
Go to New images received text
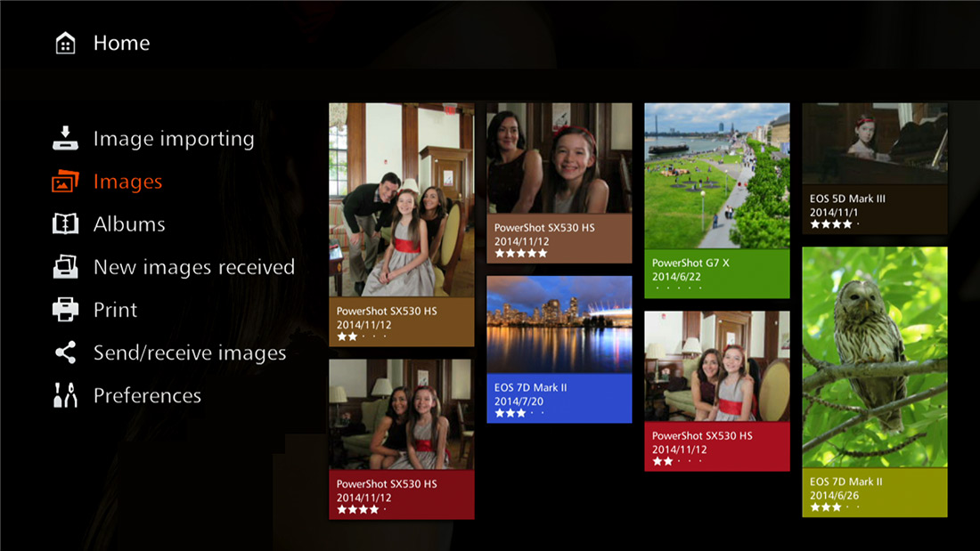[193, 267]
